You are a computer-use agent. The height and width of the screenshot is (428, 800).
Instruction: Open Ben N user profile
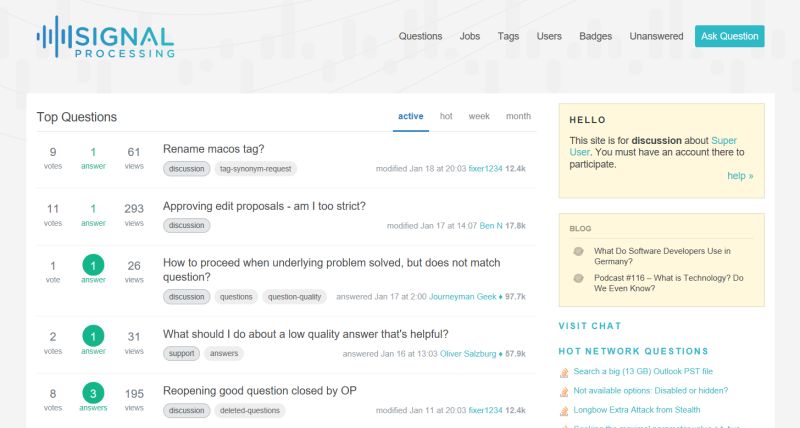491,225
